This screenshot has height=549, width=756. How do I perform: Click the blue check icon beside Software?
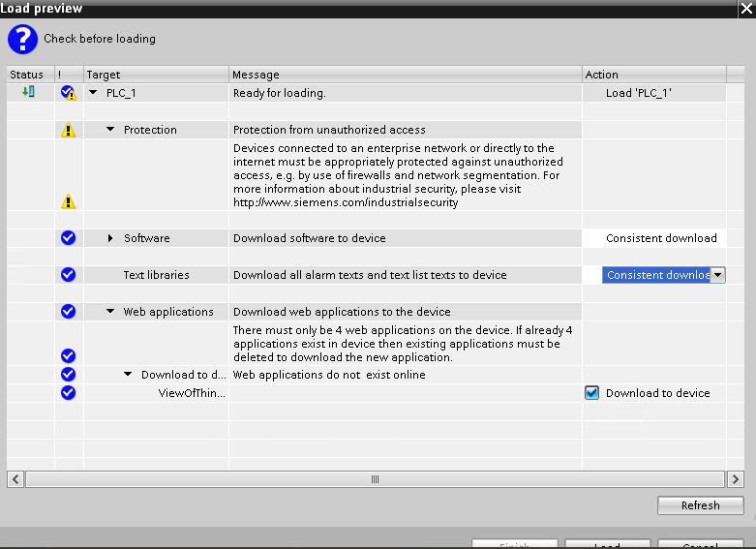pyautogui.click(x=69, y=238)
